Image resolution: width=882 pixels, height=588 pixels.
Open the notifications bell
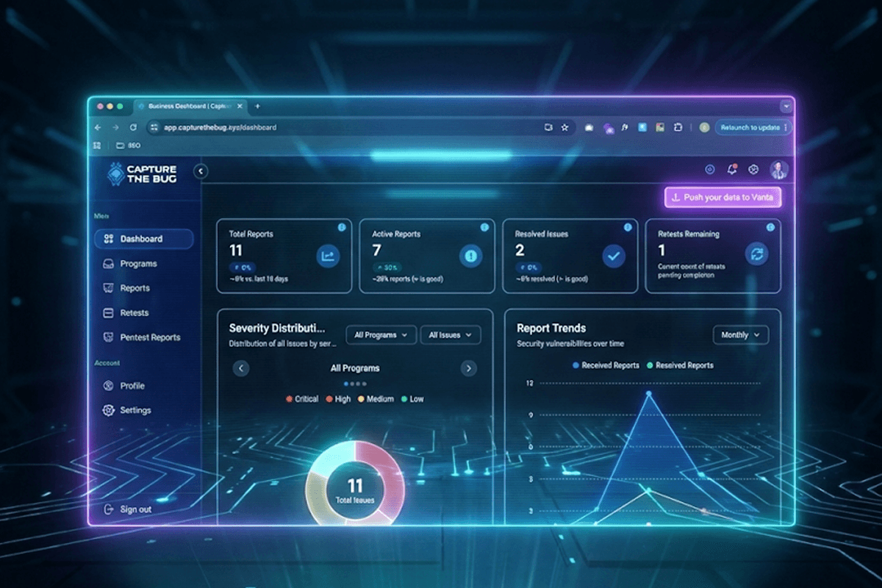pyautogui.click(x=731, y=170)
